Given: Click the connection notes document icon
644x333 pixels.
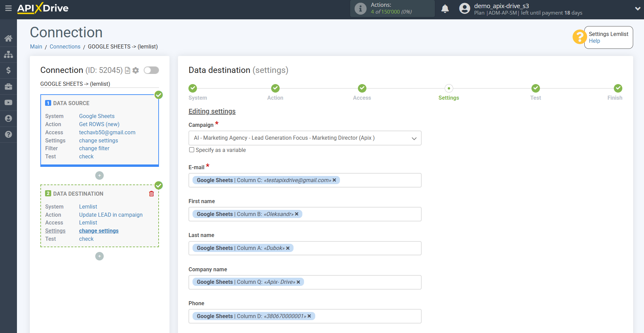Looking at the screenshot, I should [x=128, y=70].
